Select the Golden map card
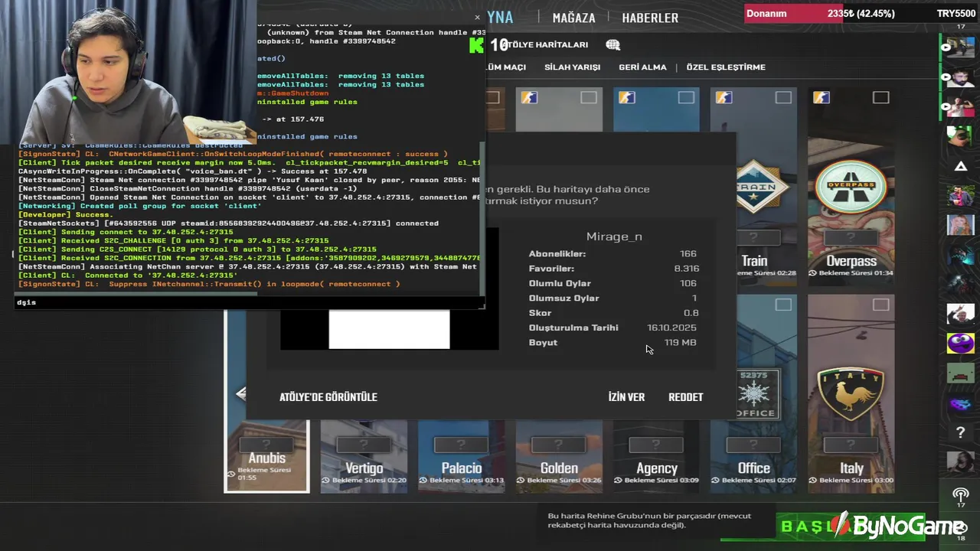980x551 pixels. (559, 456)
